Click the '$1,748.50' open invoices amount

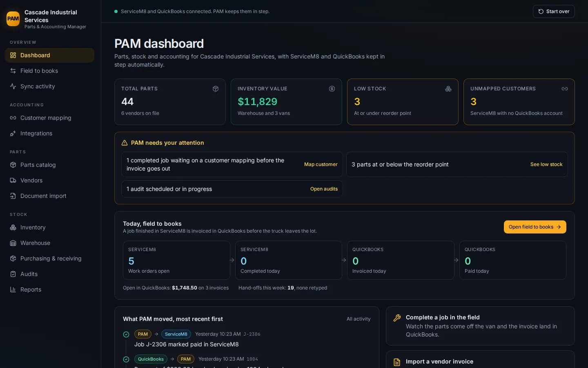(x=185, y=288)
